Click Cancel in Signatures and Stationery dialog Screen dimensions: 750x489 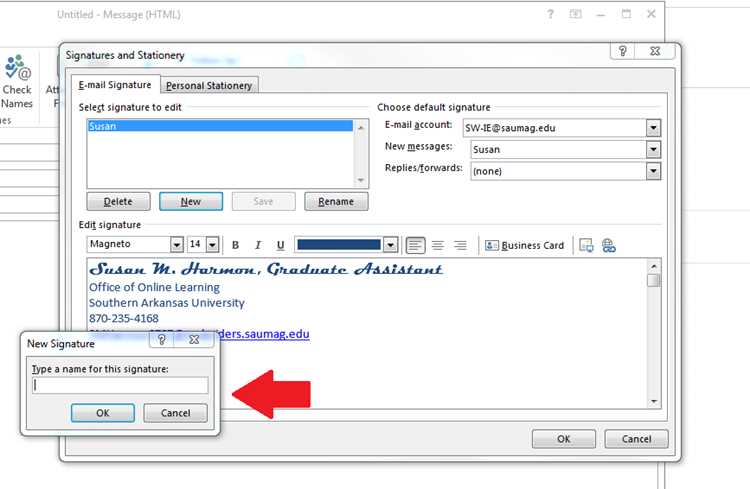637,439
